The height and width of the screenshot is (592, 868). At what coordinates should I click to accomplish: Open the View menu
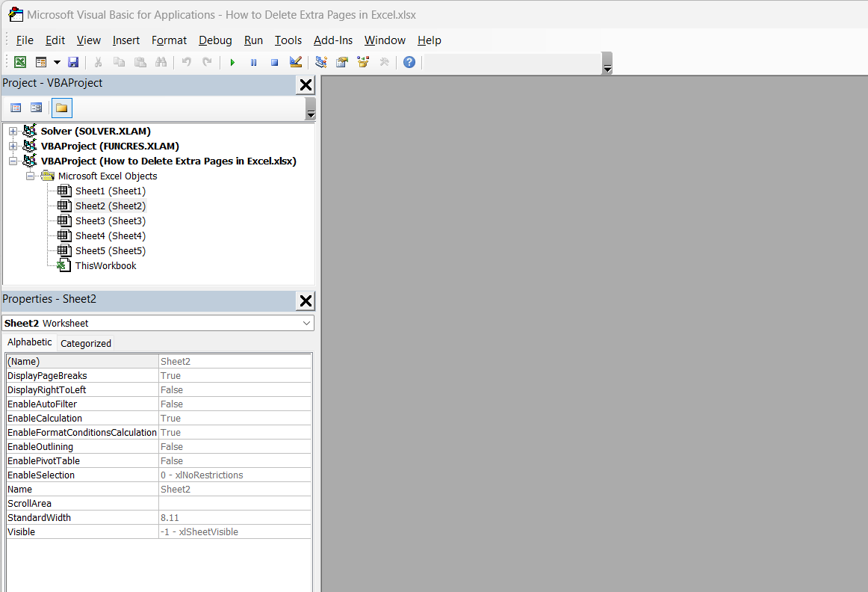coord(89,40)
